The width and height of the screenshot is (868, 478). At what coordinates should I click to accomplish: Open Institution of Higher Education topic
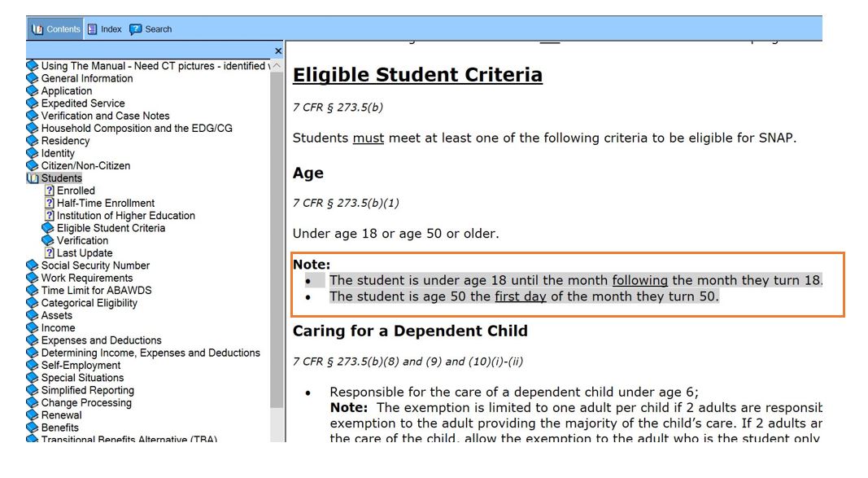pyautogui.click(x=125, y=216)
